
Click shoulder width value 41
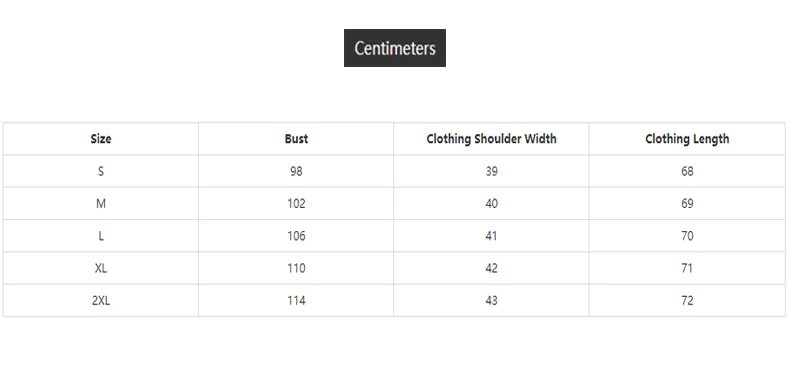(491, 236)
